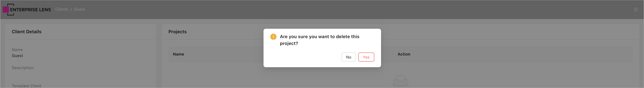The height and width of the screenshot is (88, 644).
Task: Open the hamburger menu in the header
Action: click(636, 9)
